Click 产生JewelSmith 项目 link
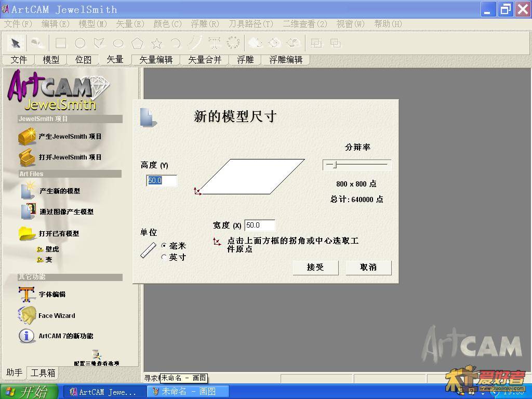This screenshot has height=399, width=532. point(70,137)
